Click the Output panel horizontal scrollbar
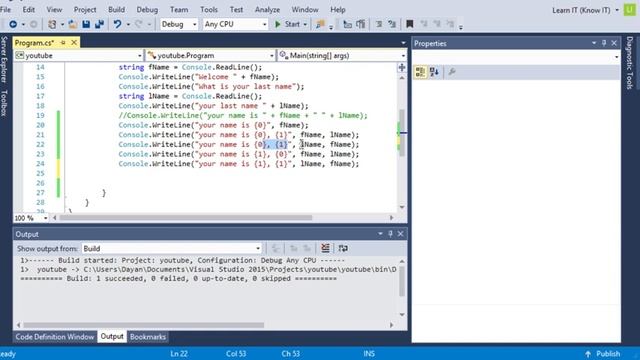The image size is (640, 360). point(143,325)
